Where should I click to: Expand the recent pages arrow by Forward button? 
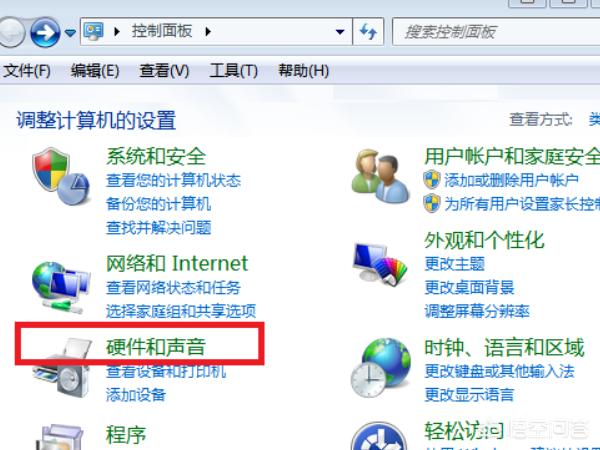coord(70,33)
